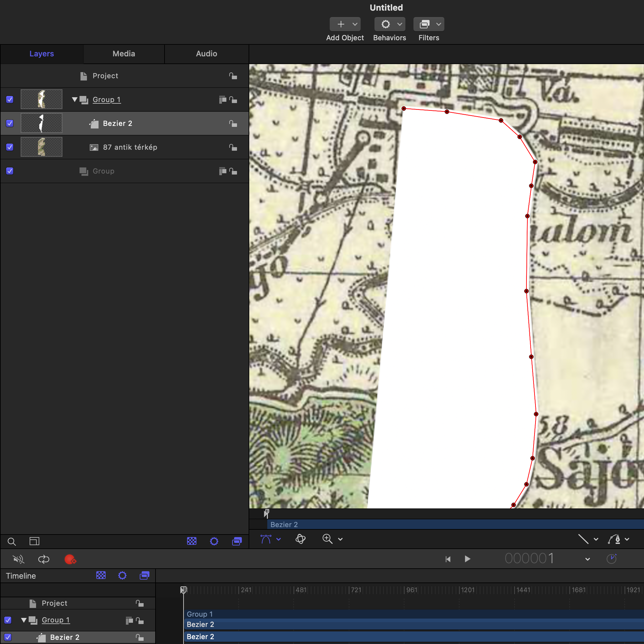Uncheck the dimmed Group visibility checkbox
The image size is (644, 644).
pos(10,171)
